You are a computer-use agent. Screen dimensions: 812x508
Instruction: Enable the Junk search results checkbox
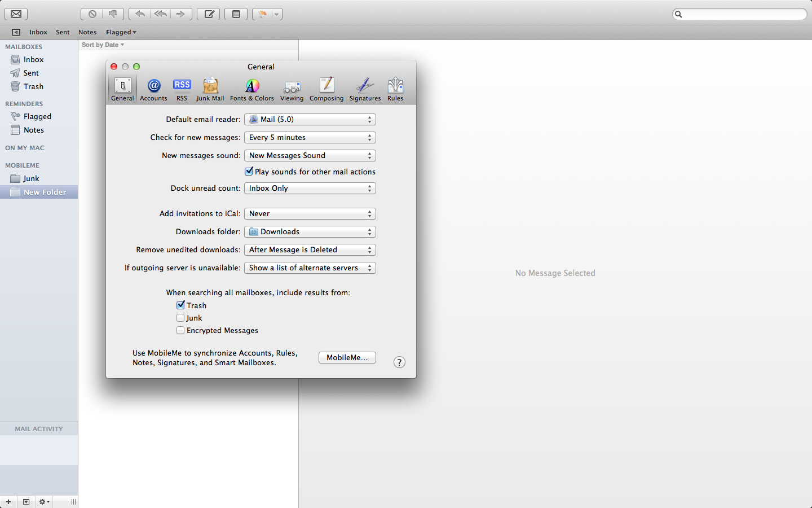click(180, 318)
